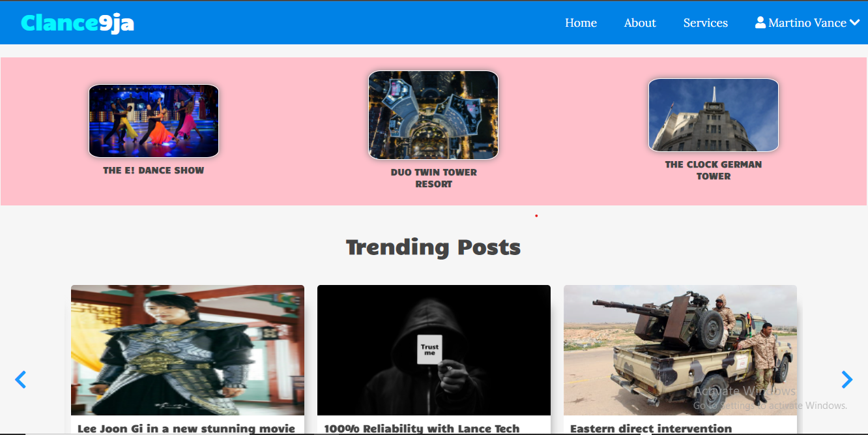The height and width of the screenshot is (435, 868).
Task: Open the Lee Joon Gi post image
Action: (188, 350)
